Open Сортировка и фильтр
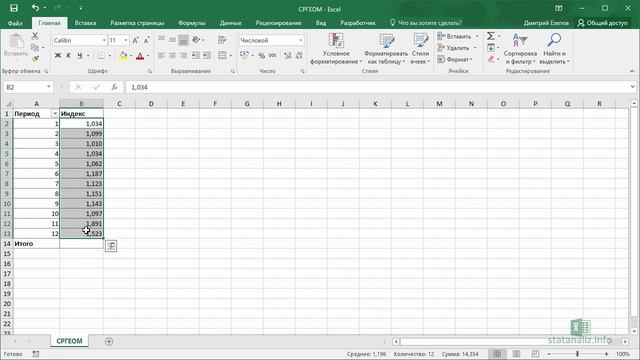Screen dimensions: 640x360 click(x=520, y=49)
